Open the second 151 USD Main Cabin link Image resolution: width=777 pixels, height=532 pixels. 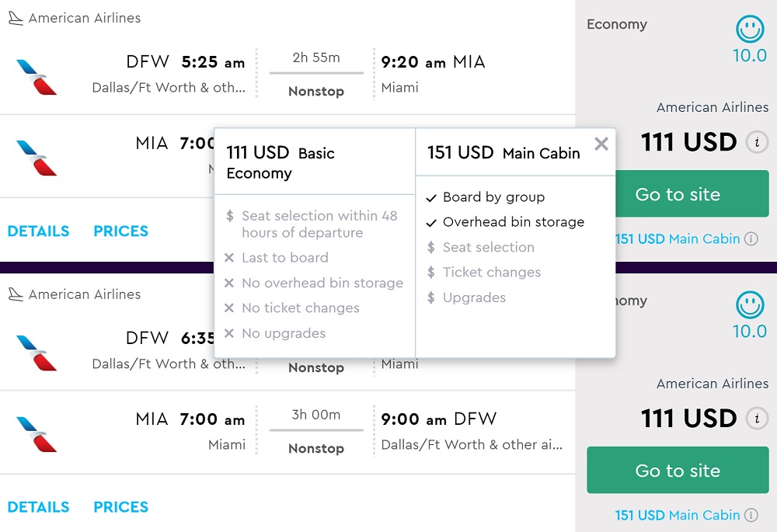[x=677, y=515]
